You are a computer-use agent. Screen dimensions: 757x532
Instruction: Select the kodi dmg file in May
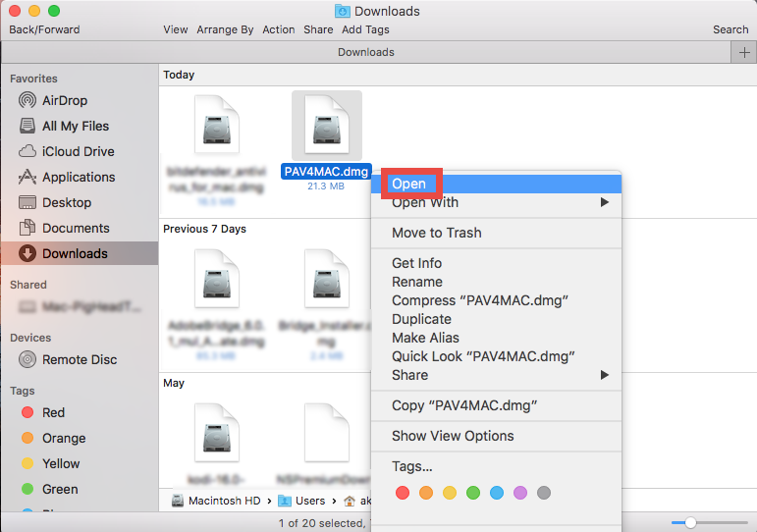[217, 433]
